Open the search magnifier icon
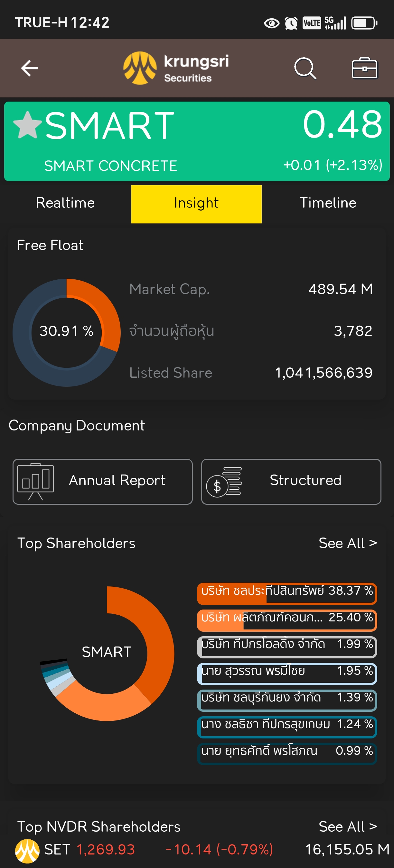 tap(305, 68)
